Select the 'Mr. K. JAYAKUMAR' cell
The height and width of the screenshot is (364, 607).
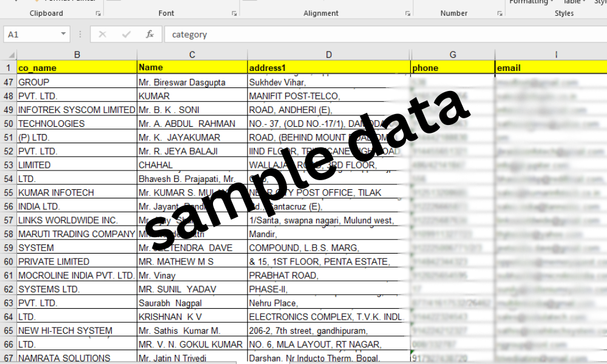coord(192,137)
